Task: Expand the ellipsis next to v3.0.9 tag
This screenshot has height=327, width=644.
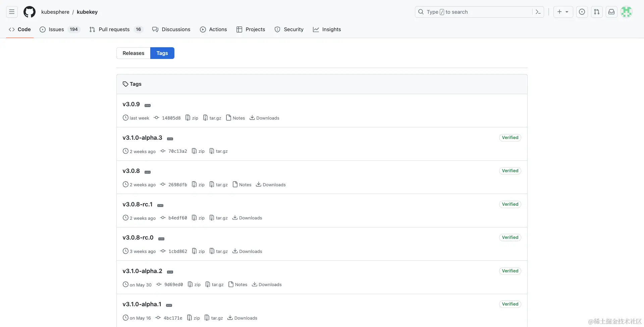Action: pos(148,105)
